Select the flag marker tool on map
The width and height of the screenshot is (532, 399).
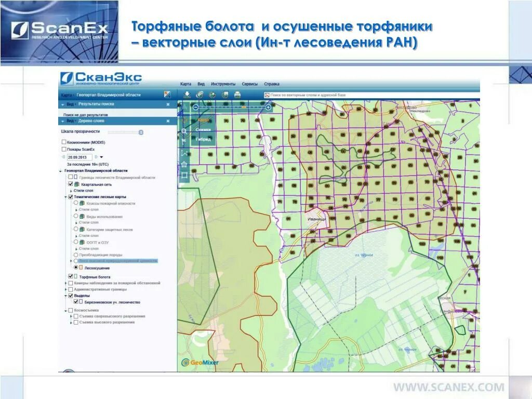point(184,141)
